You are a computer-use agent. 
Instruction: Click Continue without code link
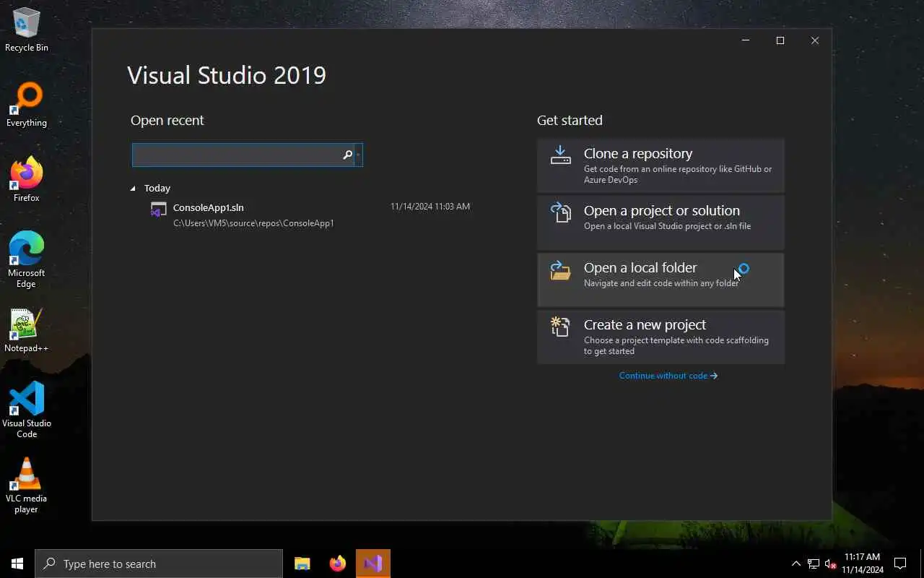pyautogui.click(x=668, y=376)
